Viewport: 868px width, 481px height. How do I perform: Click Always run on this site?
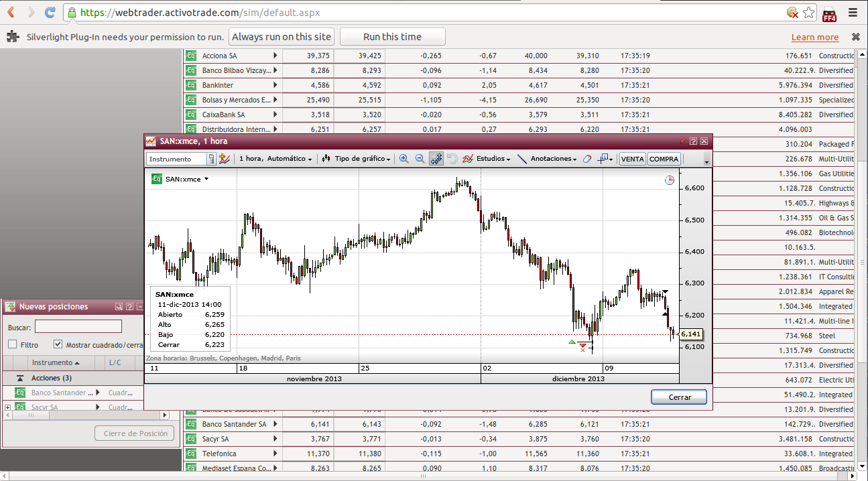tap(282, 37)
